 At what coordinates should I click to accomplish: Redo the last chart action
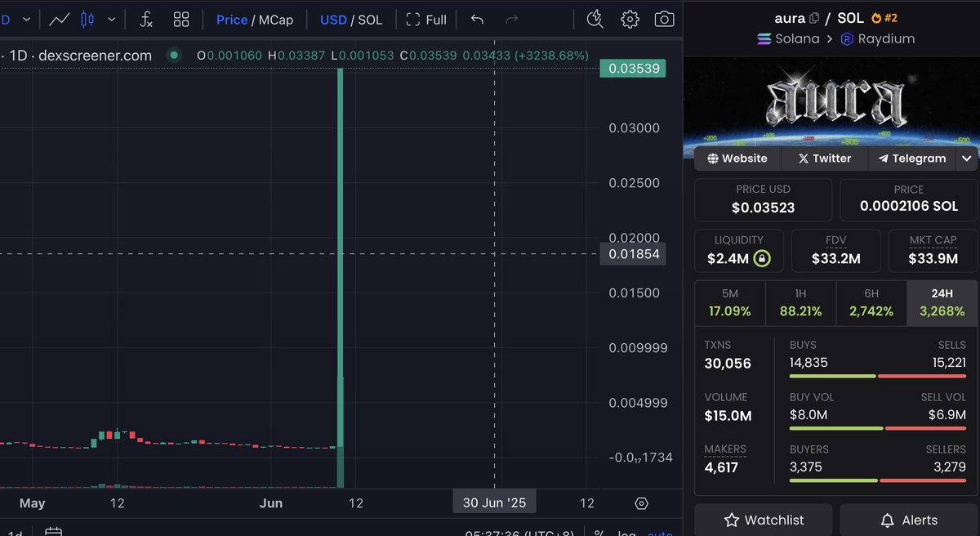click(x=512, y=20)
